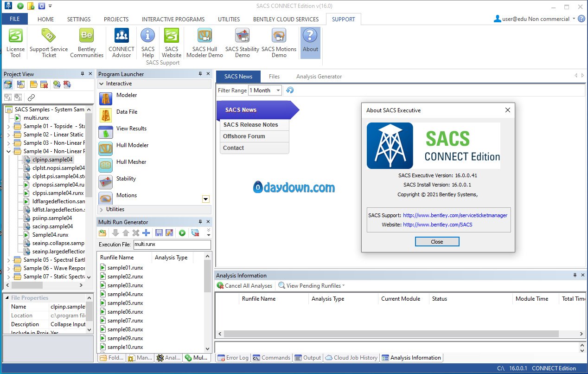Switch to the HOME ribbon tab
The width and height of the screenshot is (588, 374).
[45, 19]
